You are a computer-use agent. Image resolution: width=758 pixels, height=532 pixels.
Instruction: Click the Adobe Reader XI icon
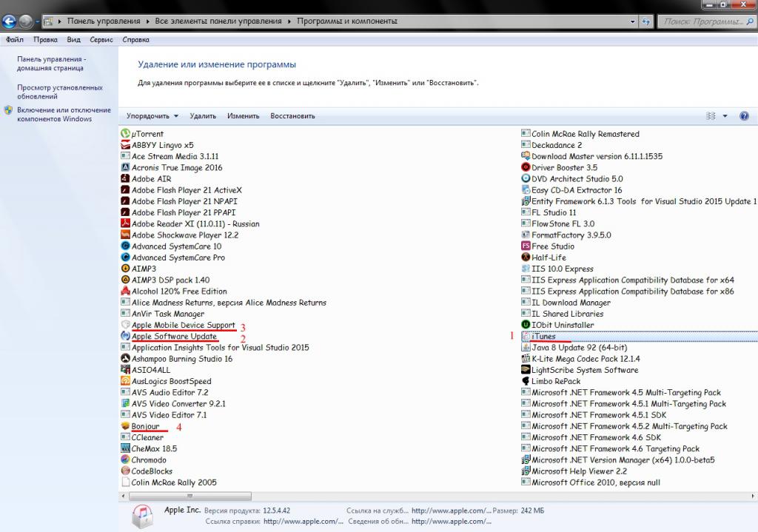(125, 223)
